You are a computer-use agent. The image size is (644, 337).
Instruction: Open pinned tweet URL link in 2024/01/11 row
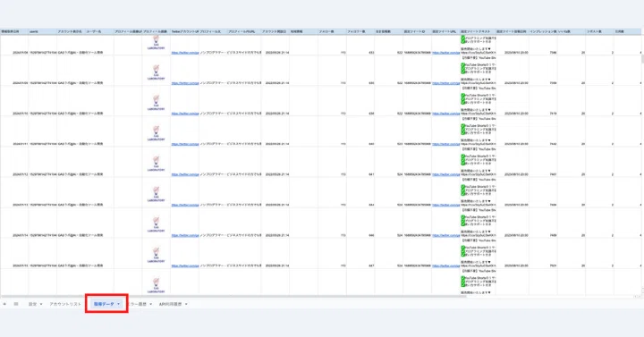(446, 144)
